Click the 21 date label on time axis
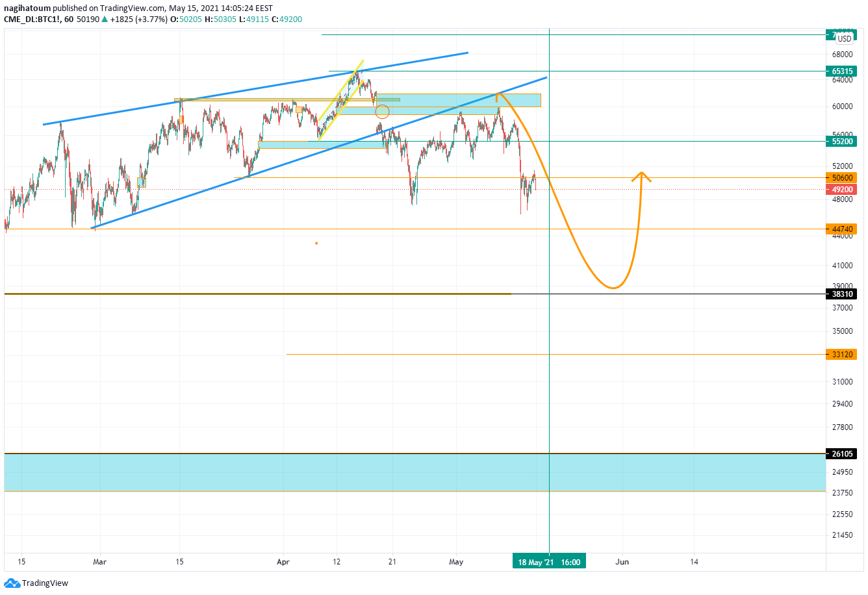 tap(392, 562)
